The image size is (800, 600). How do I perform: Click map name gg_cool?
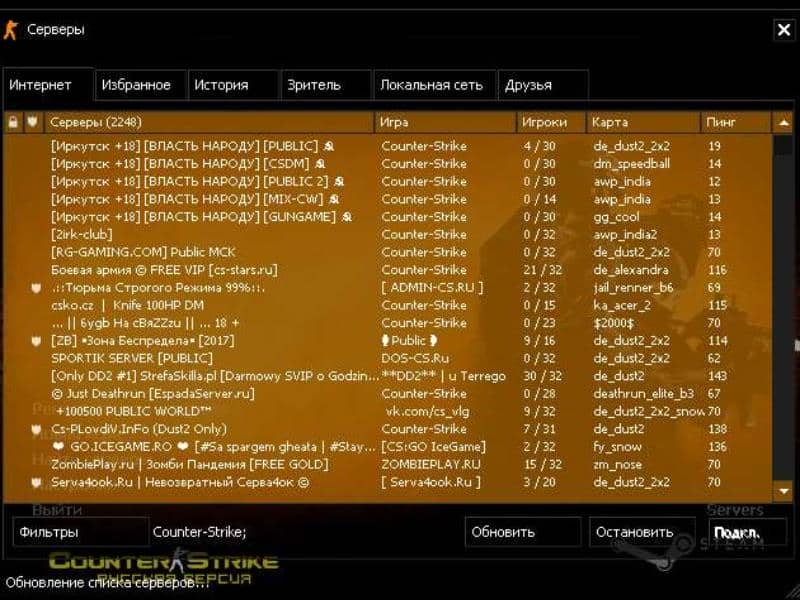(x=616, y=217)
